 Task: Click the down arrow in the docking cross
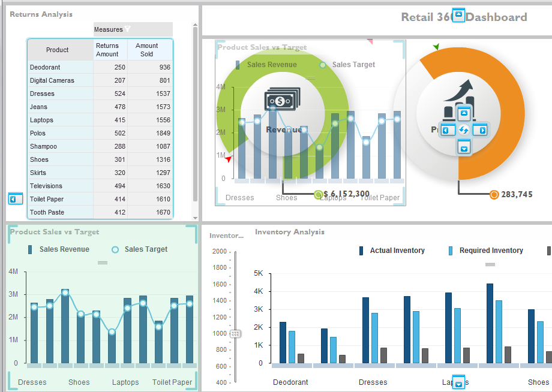463,146
